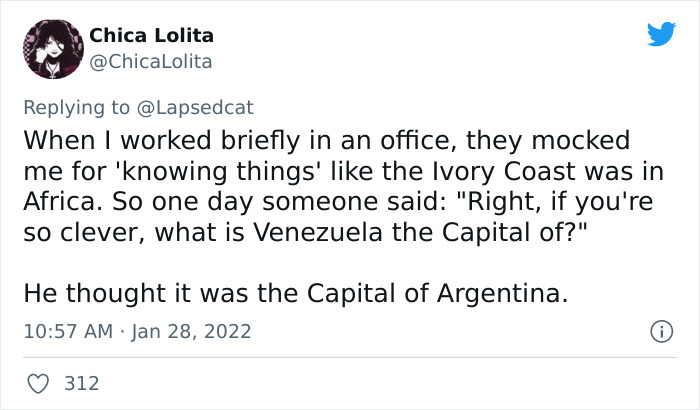Open the @ChicaLolita handle link

pyautogui.click(x=150, y=62)
